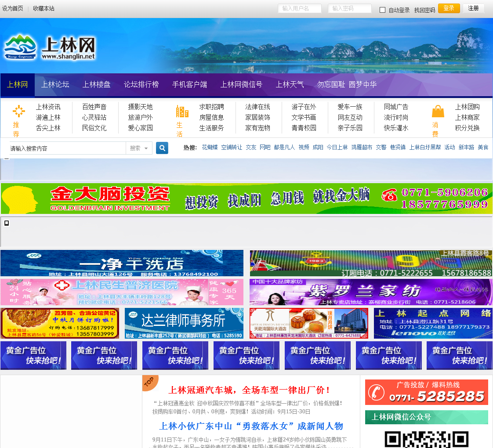This screenshot has height=448, width=493.
Task: Open the WeChat QR code image
Action: [x=426, y=440]
